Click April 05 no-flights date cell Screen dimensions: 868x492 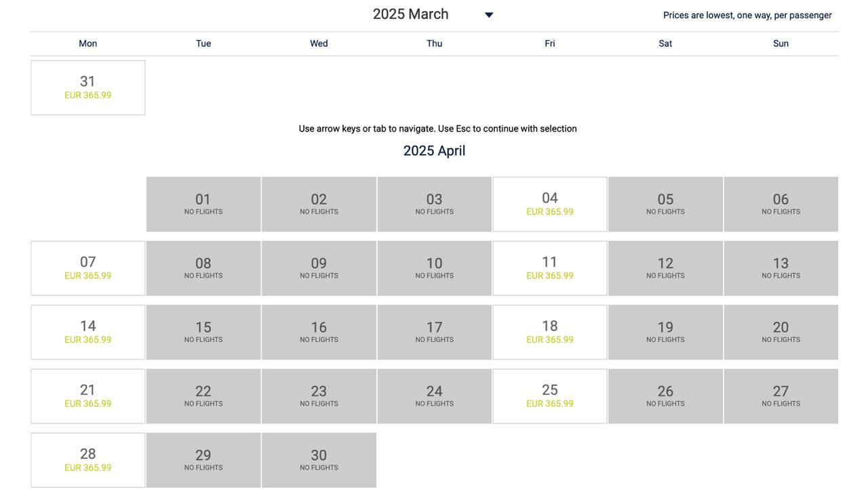click(x=665, y=204)
